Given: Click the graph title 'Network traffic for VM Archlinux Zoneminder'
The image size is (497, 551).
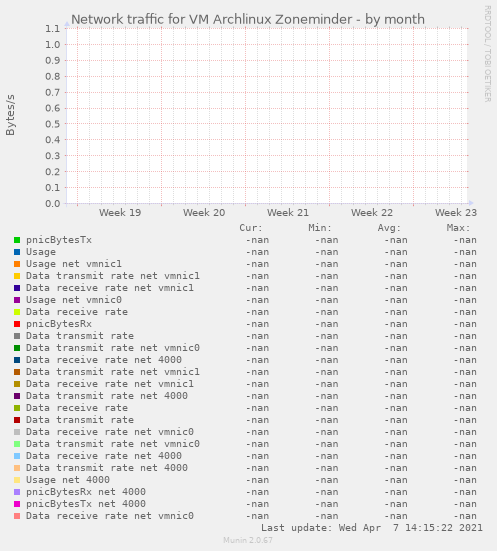Looking at the screenshot, I should tap(212, 20).
